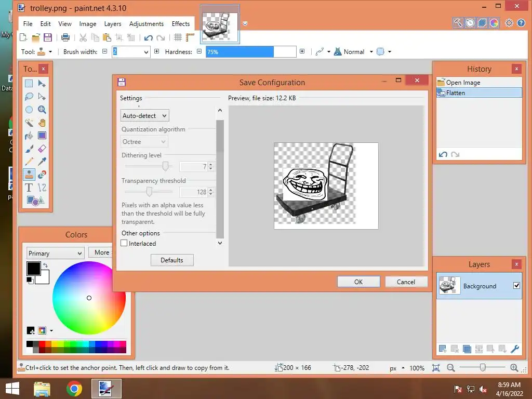Open the palette options dropdown arrow
The image size is (532, 399).
51,330
